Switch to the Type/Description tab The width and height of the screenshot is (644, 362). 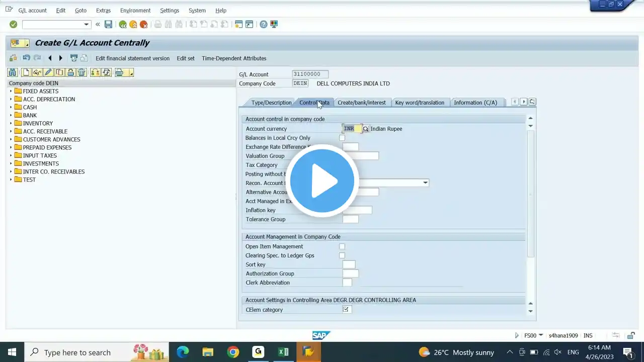[271, 103]
